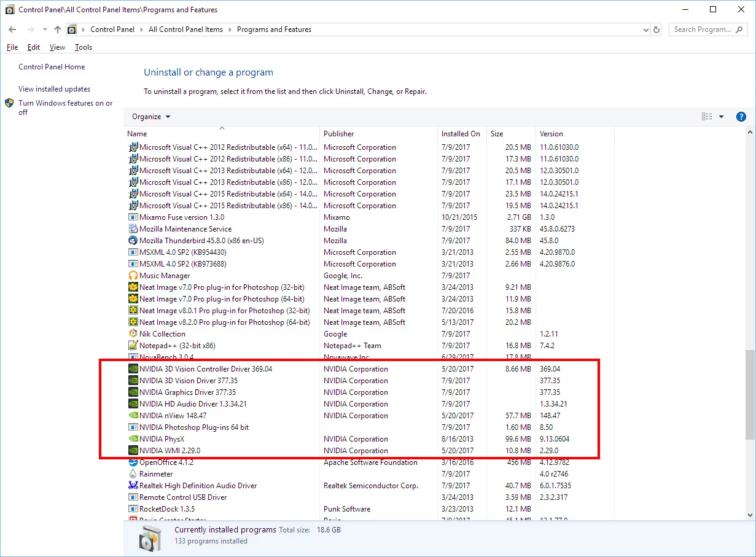756x557 pixels.
Task: Click the Realtek High Definition Audio Driver icon
Action: [133, 486]
